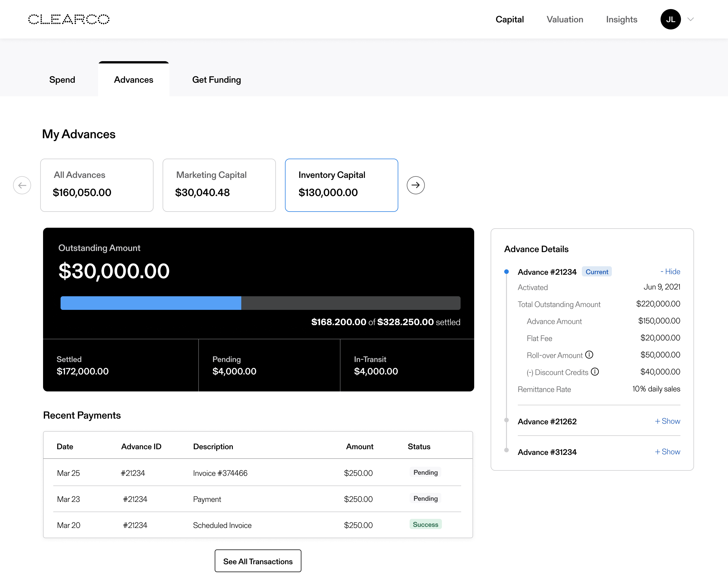Open Insights in top navigation
This screenshot has height=588, width=728.
click(621, 19)
